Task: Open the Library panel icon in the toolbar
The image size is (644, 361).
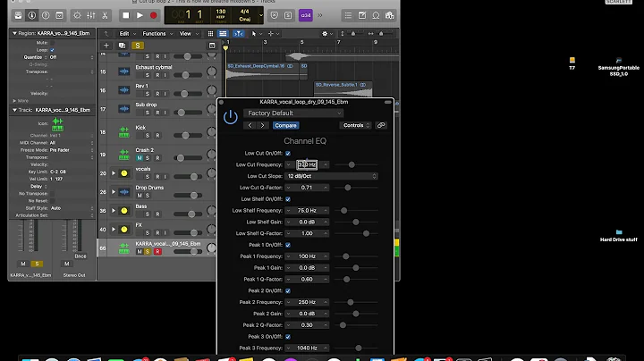Action: [18, 15]
